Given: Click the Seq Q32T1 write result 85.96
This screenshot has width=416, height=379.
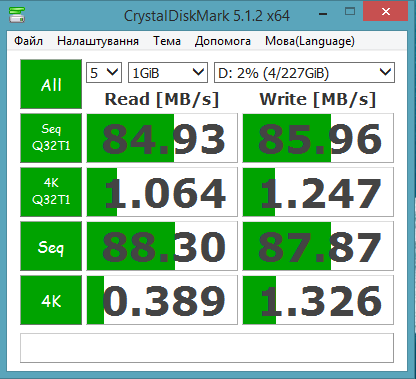Looking at the screenshot, I should pos(318,138).
